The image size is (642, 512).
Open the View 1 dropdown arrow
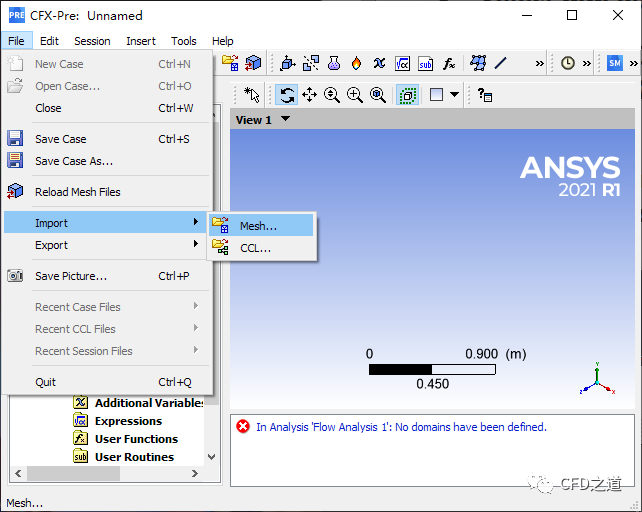pyautogui.click(x=286, y=120)
